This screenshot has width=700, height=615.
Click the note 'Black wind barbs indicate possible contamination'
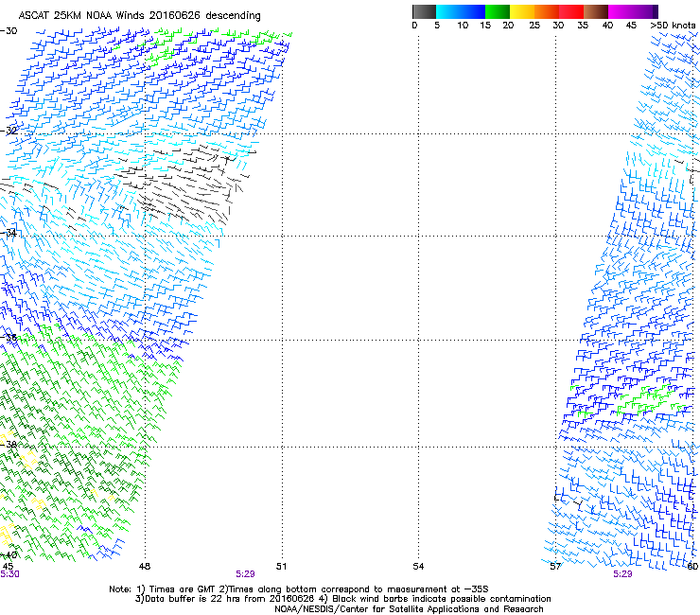(441, 599)
